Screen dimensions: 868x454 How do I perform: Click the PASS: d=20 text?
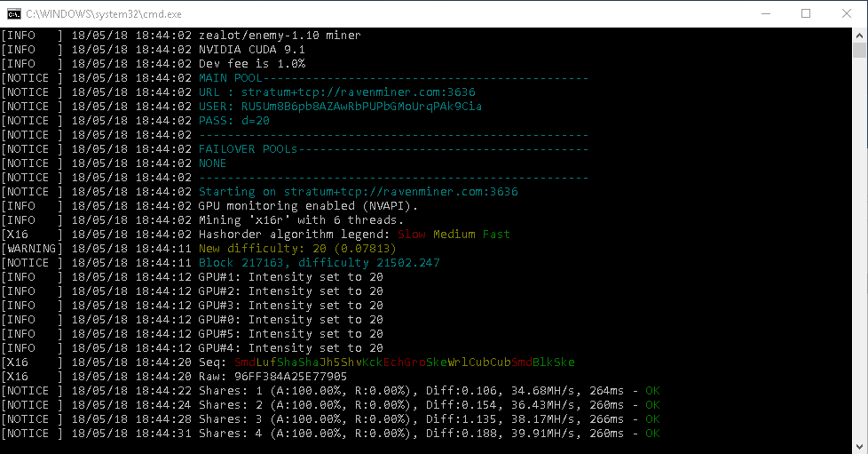(x=232, y=121)
